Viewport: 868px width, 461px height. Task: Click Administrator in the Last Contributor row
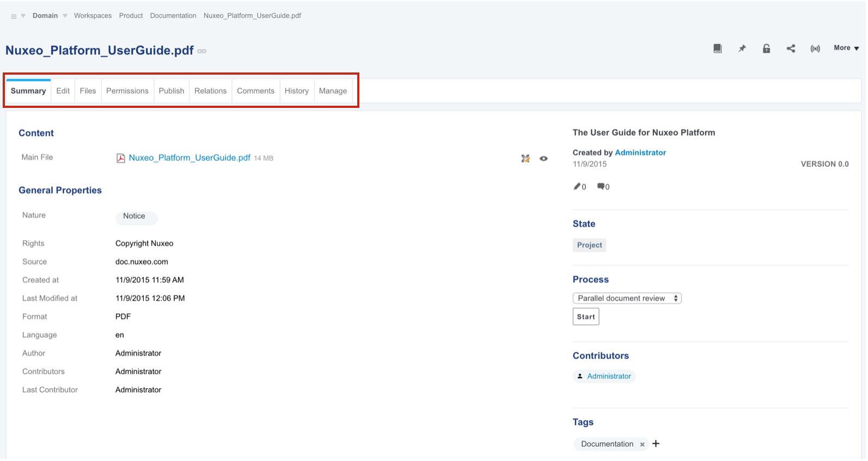point(138,390)
